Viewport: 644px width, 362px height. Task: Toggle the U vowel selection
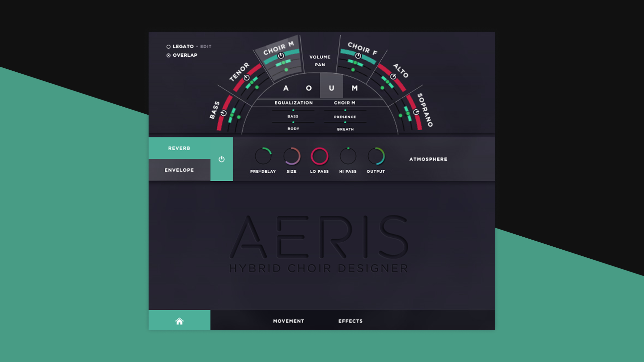point(331,88)
